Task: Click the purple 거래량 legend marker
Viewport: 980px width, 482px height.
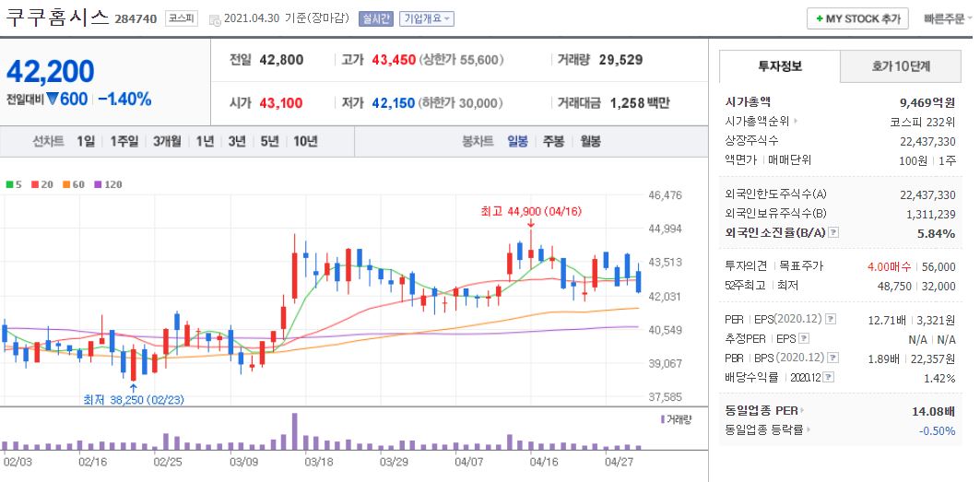Action: click(663, 418)
